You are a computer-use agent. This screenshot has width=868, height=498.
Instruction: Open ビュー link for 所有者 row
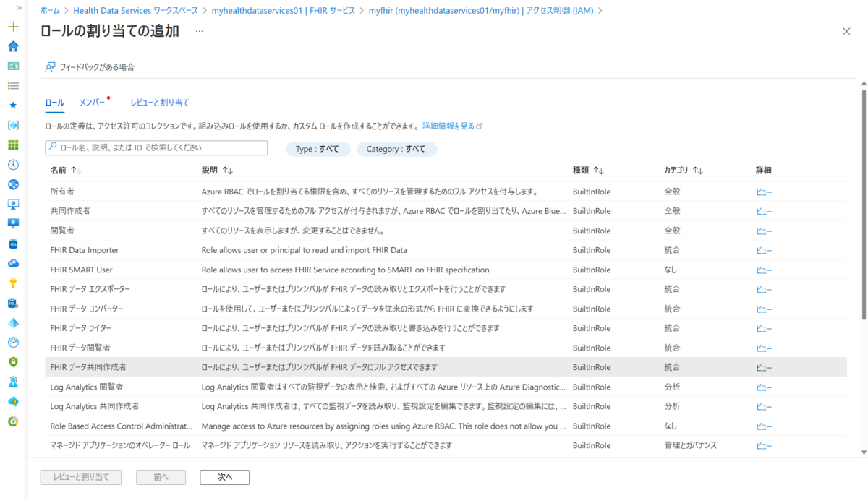coord(764,192)
